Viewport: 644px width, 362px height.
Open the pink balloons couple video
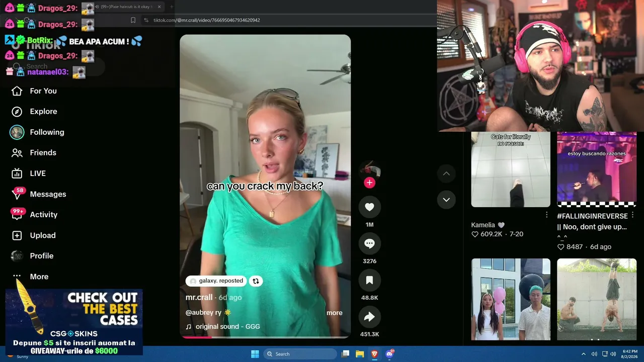[511, 300]
